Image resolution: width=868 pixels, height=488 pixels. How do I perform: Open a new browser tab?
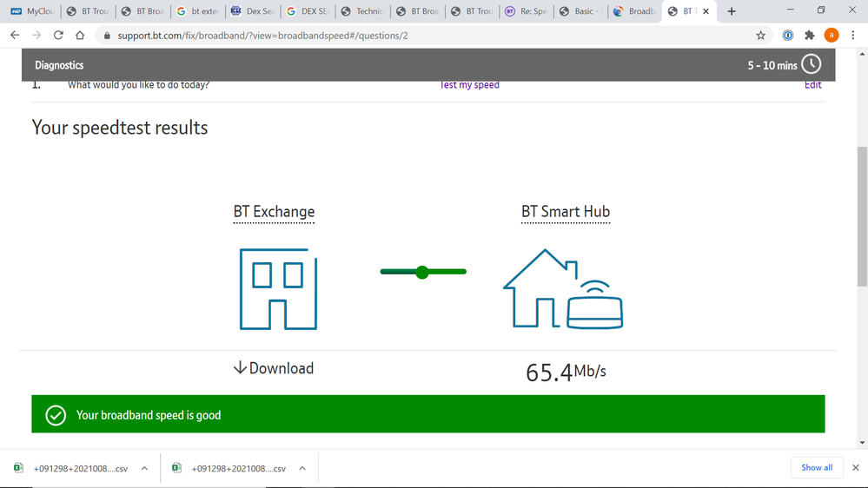pyautogui.click(x=732, y=11)
